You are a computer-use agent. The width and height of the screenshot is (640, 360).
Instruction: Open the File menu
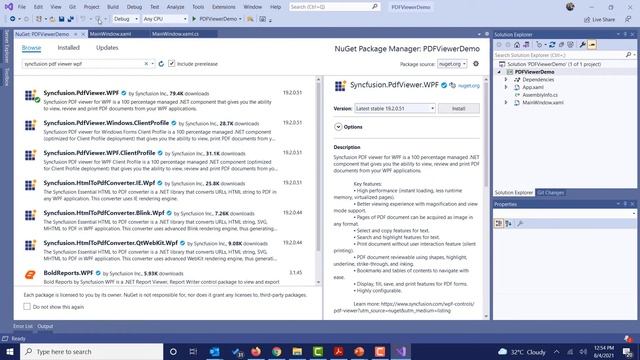click(22, 7)
